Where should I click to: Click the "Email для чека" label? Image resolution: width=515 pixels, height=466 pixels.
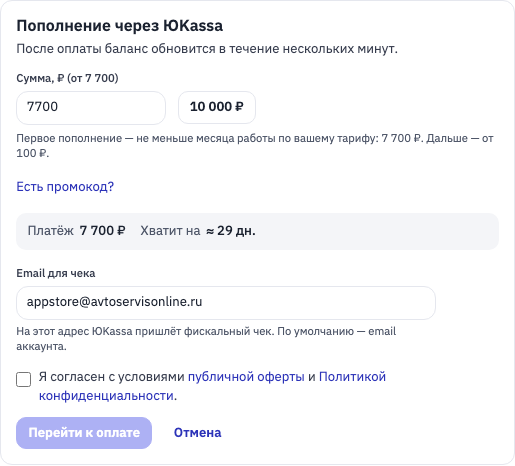point(56,273)
